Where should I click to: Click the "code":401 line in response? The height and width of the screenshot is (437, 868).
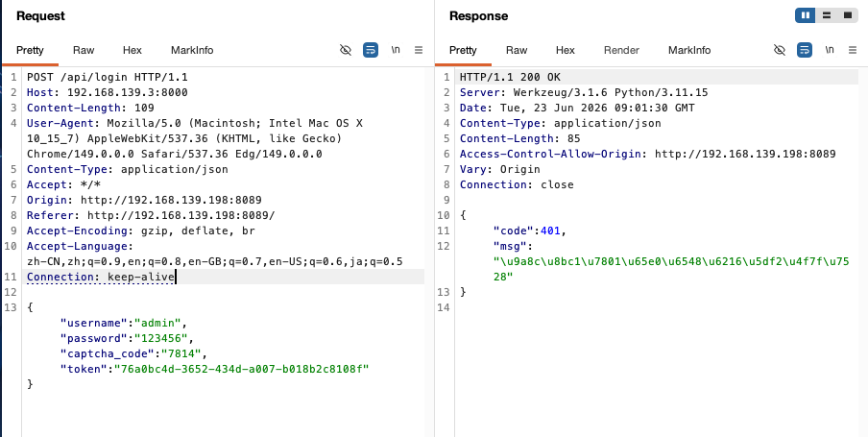530,231
